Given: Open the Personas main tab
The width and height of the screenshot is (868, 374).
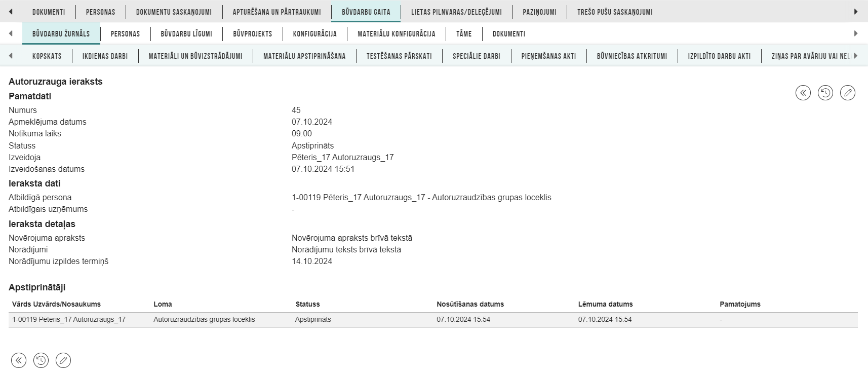Looking at the screenshot, I should point(100,12).
